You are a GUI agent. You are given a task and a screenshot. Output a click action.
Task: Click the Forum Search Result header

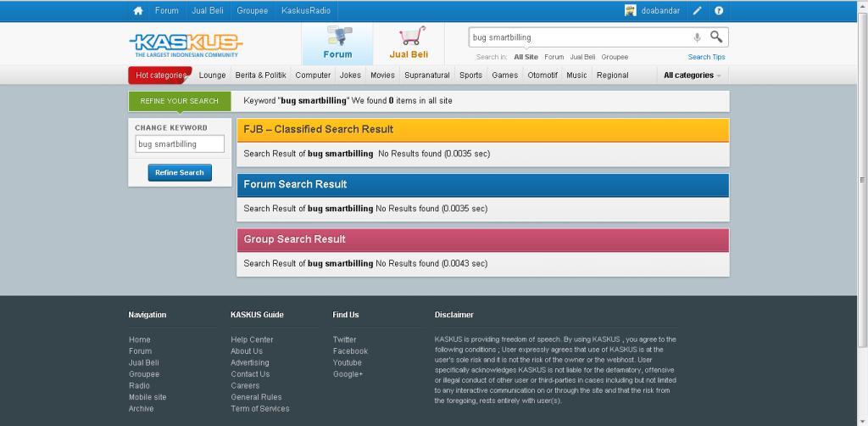click(x=482, y=185)
